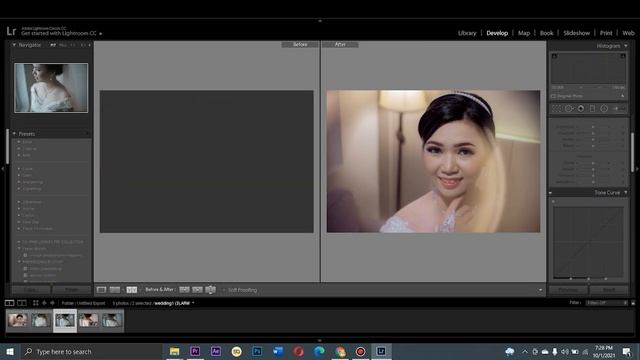Open Photoshop from the taskbar
This screenshot has height=360, width=640.
(x=257, y=351)
